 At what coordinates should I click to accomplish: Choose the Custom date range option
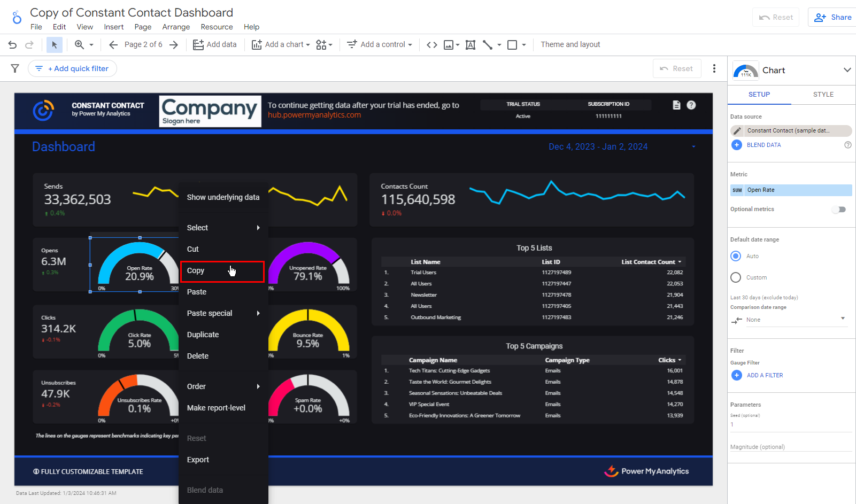(736, 277)
